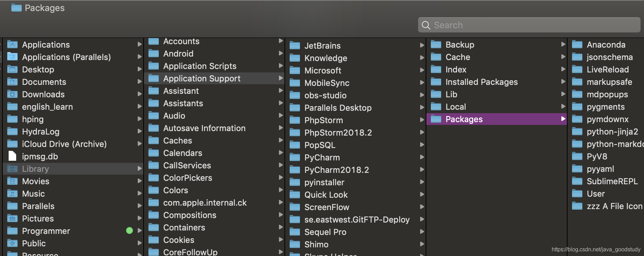Select the CallServices folder

coord(214,165)
